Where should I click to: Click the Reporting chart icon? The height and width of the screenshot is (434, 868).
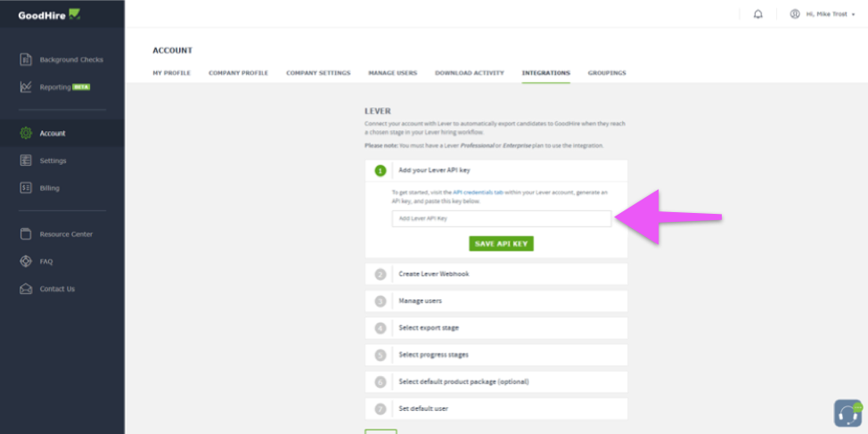click(26, 87)
